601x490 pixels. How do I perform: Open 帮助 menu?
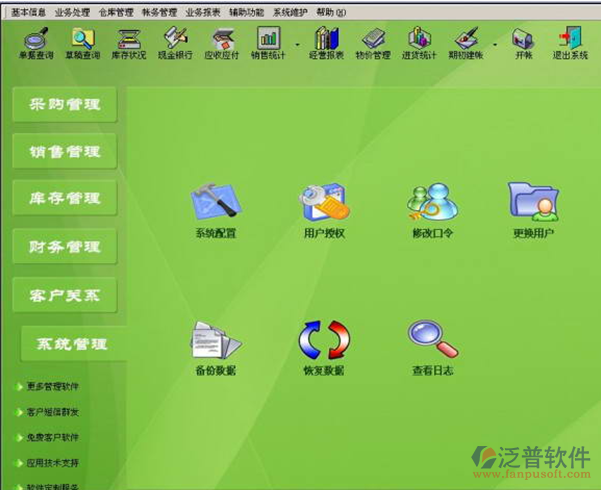(x=331, y=13)
